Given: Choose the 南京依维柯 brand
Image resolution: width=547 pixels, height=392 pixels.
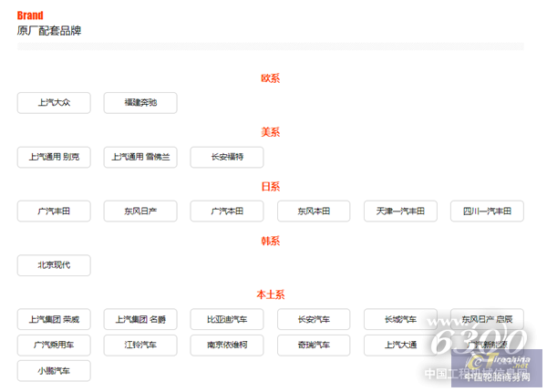Looking at the screenshot, I should pyautogui.click(x=227, y=346).
